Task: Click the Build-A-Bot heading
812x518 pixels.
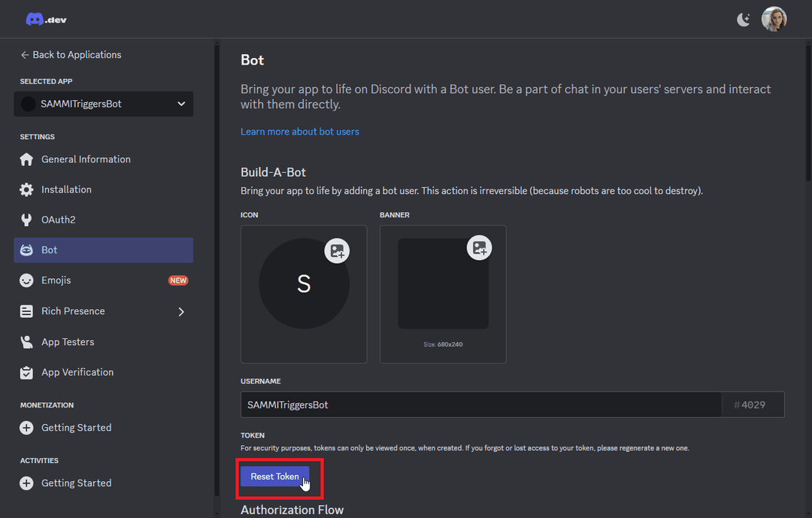Action: [x=274, y=172]
